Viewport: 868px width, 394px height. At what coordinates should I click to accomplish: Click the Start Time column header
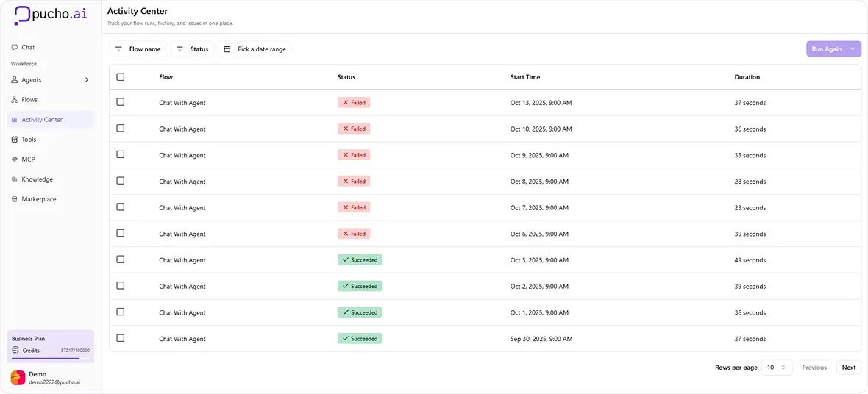tap(524, 77)
